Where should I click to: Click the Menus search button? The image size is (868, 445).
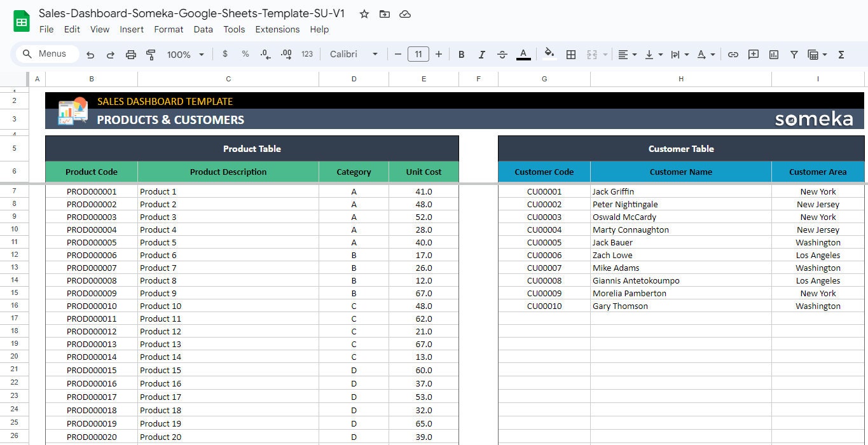[45, 54]
